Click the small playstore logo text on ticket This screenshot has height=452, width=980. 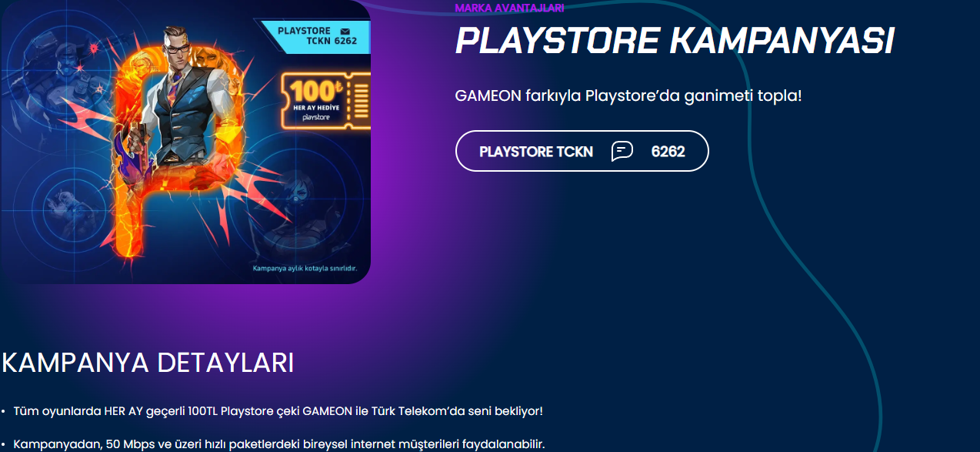tap(316, 118)
